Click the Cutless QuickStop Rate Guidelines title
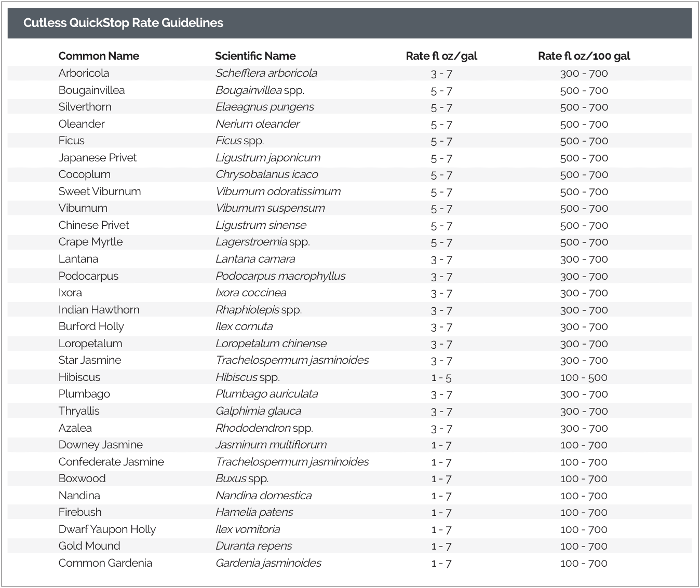Viewport: 700px width, 588px height. [123, 23]
